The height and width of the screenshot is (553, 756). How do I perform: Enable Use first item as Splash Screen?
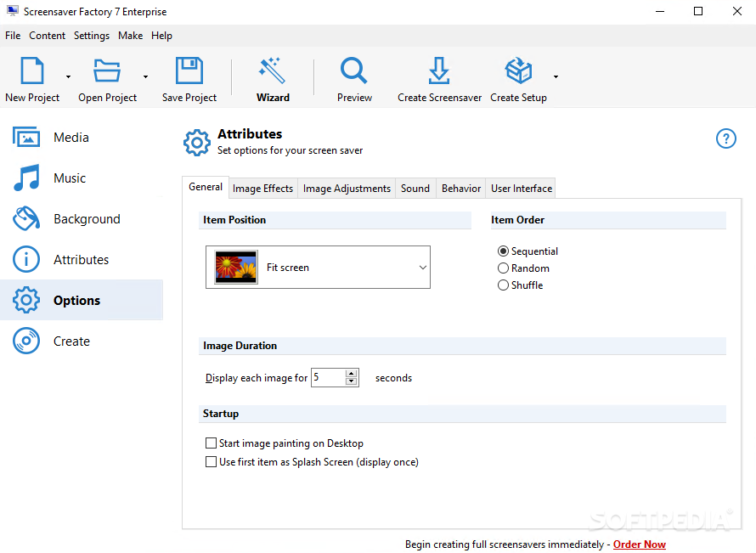tap(211, 462)
